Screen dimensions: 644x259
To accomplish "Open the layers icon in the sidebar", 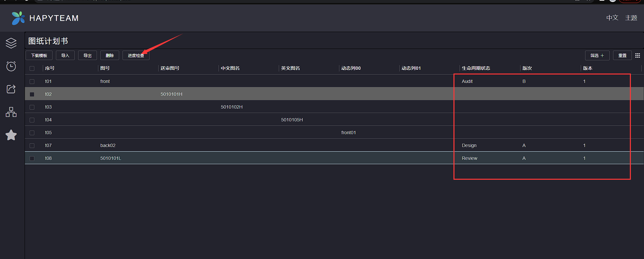I will (x=11, y=43).
